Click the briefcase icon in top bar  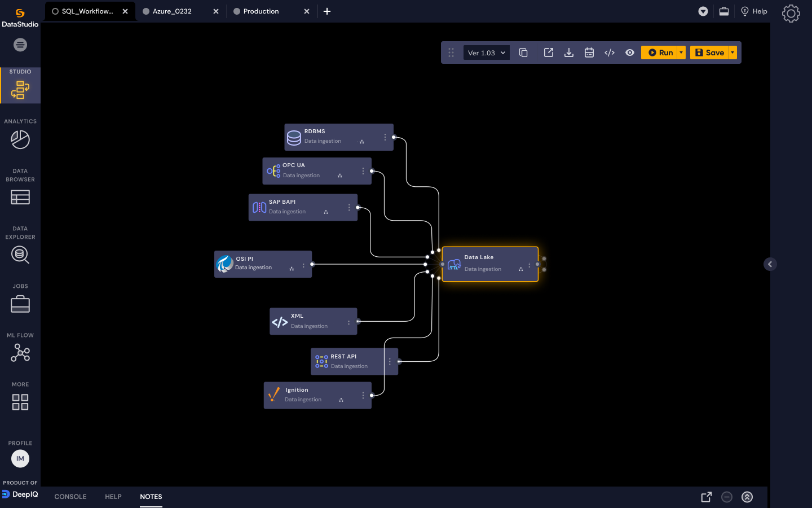point(724,11)
